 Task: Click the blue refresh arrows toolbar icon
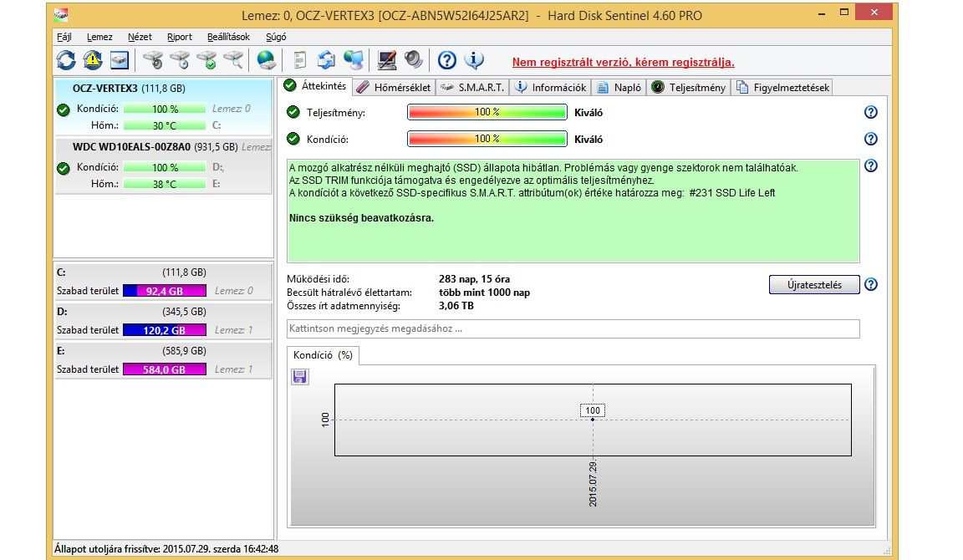click(x=66, y=60)
